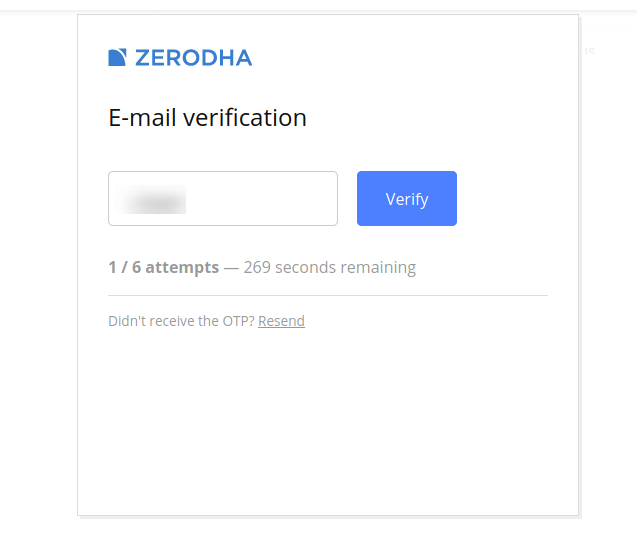
Task: Click the page header bar above the dialog
Action: pos(318,5)
